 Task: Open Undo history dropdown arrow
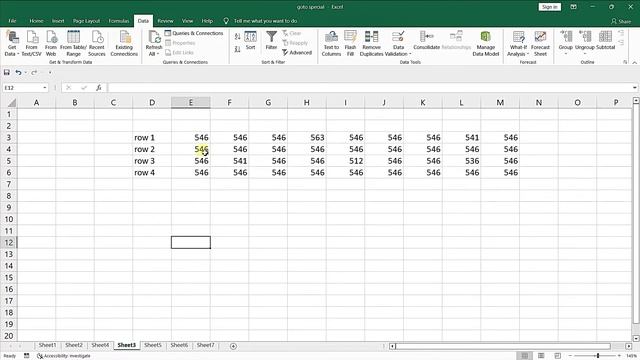[25, 73]
